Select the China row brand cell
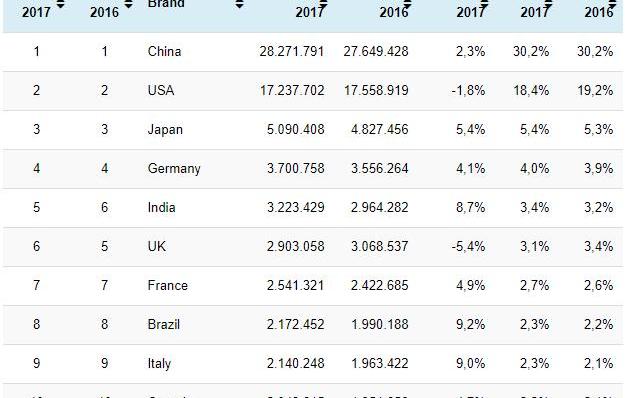Image resolution: width=626 pixels, height=398 pixels. coord(164,51)
